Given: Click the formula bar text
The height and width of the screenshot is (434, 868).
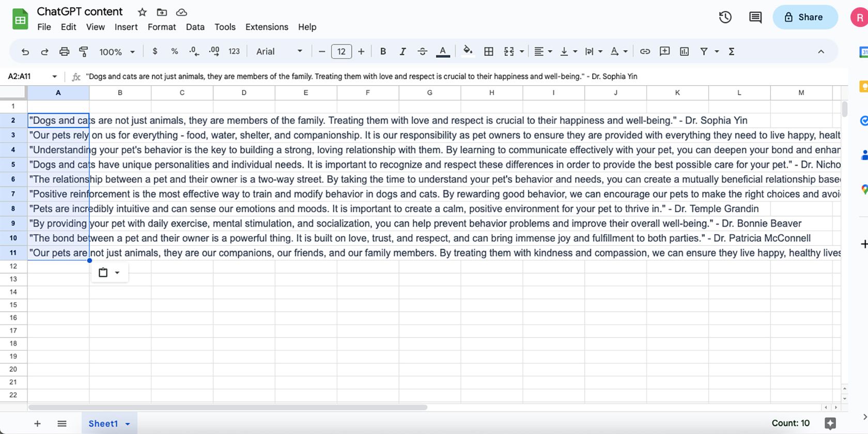Looking at the screenshot, I should point(361,76).
